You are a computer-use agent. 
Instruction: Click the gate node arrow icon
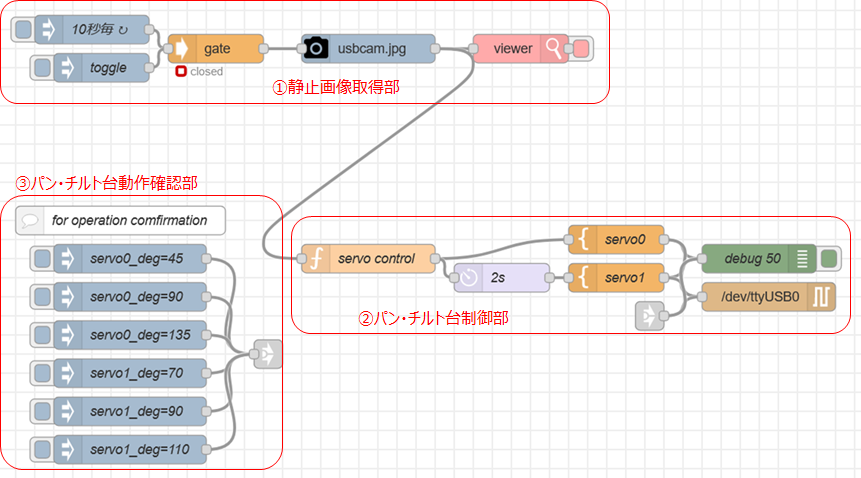pyautogui.click(x=182, y=48)
